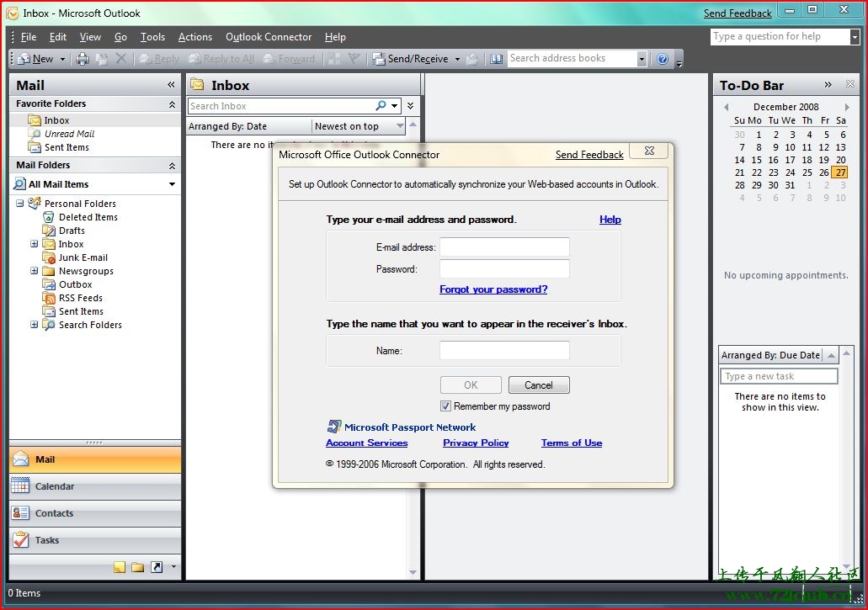Click the blue Help question mark icon
The height and width of the screenshot is (610, 868).
point(663,59)
